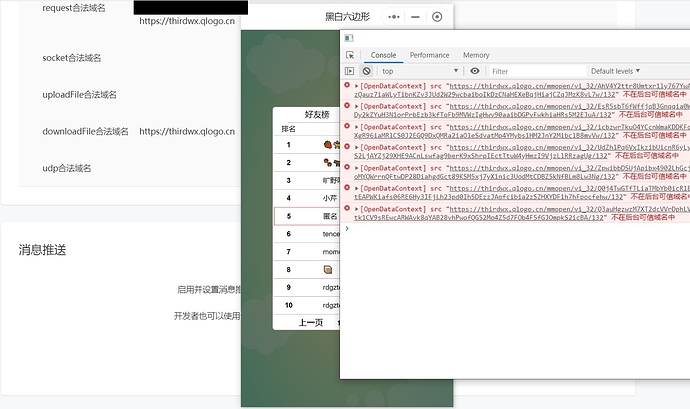
Task: Expand the AhV4Y2 OpenDataContext error entry
Action: click(356, 86)
